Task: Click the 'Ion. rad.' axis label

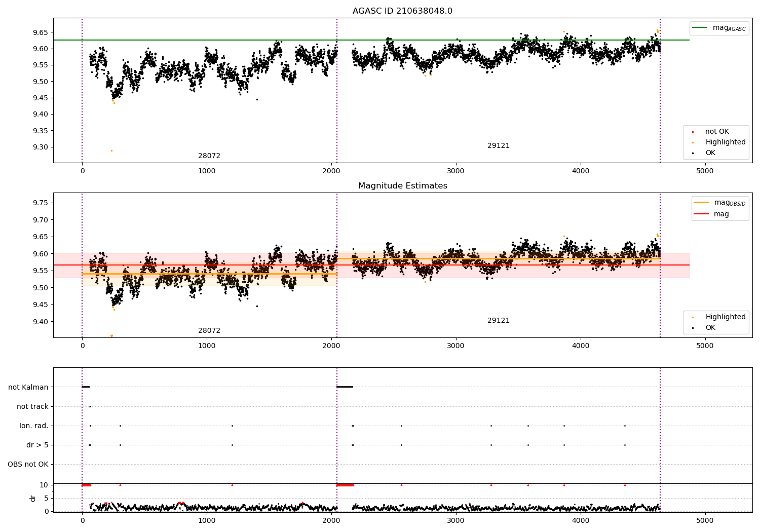Action: click(34, 426)
